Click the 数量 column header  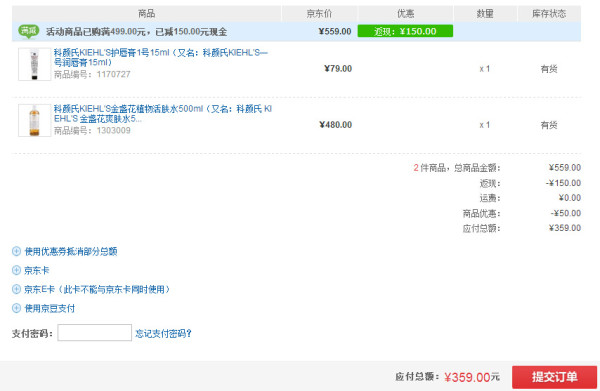click(x=485, y=14)
